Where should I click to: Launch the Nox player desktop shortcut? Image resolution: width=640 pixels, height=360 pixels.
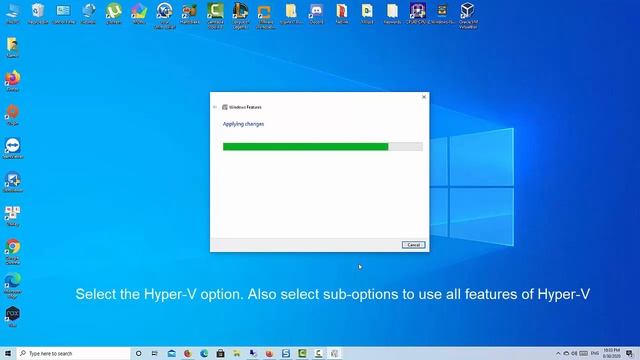point(13,316)
